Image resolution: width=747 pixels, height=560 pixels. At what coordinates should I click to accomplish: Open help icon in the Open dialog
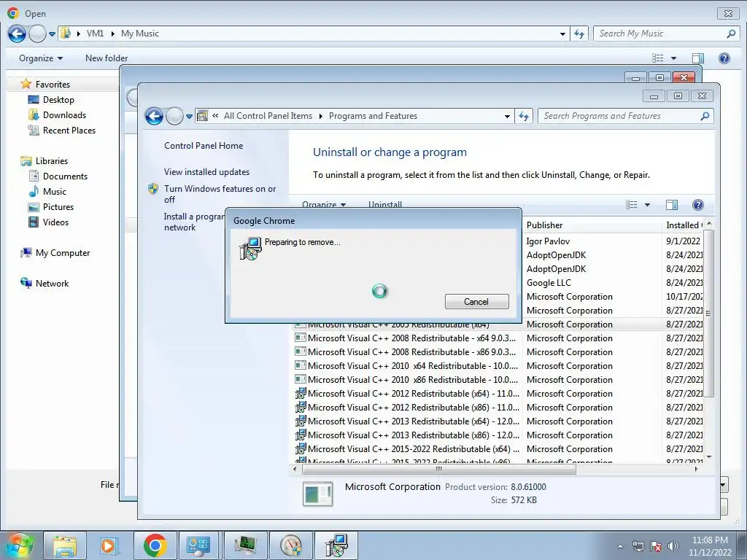tap(724, 58)
